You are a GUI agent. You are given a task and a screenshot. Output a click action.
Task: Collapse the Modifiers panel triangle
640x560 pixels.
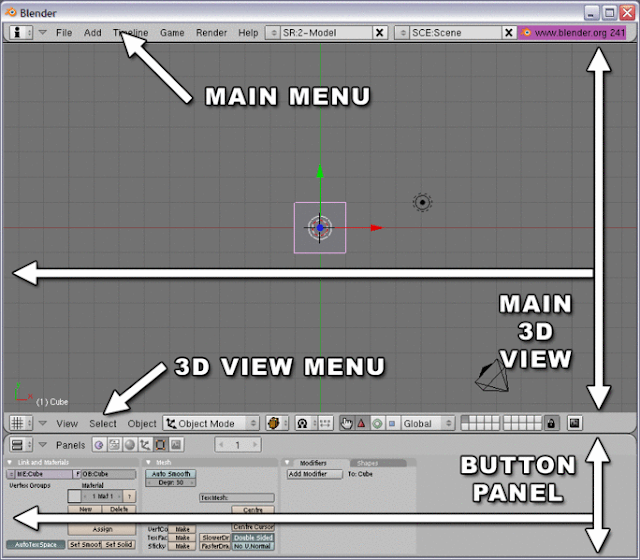coord(287,462)
